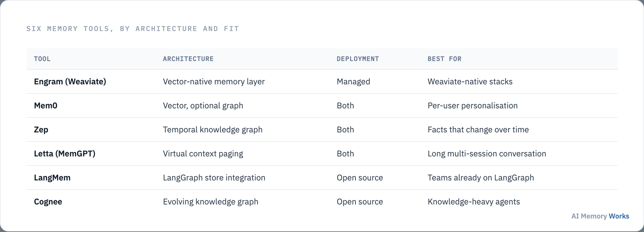Click 'Facts that change over time' cell
The width and height of the screenshot is (644, 232).
point(478,130)
